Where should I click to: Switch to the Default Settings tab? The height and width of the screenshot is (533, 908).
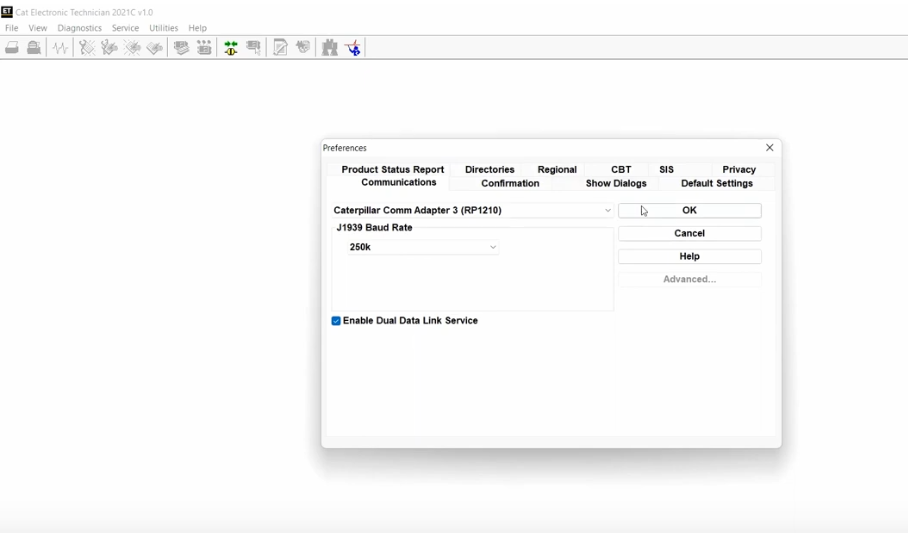coord(717,184)
